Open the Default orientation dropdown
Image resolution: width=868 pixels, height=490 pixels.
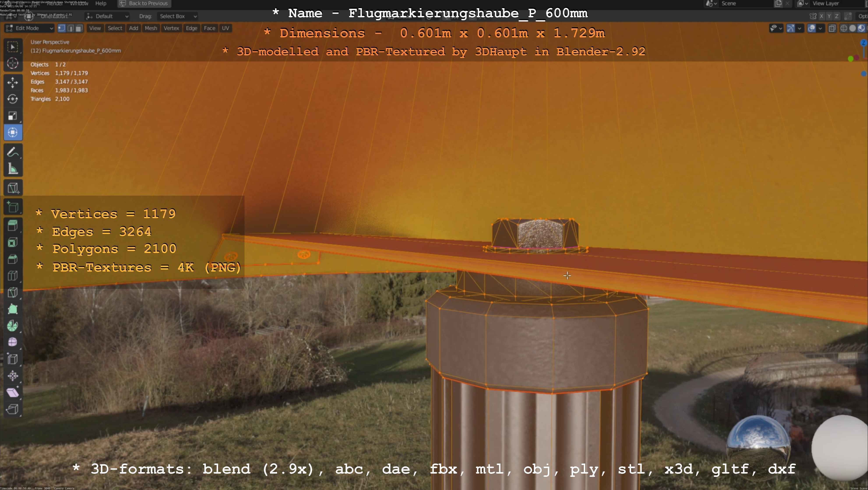tap(107, 16)
